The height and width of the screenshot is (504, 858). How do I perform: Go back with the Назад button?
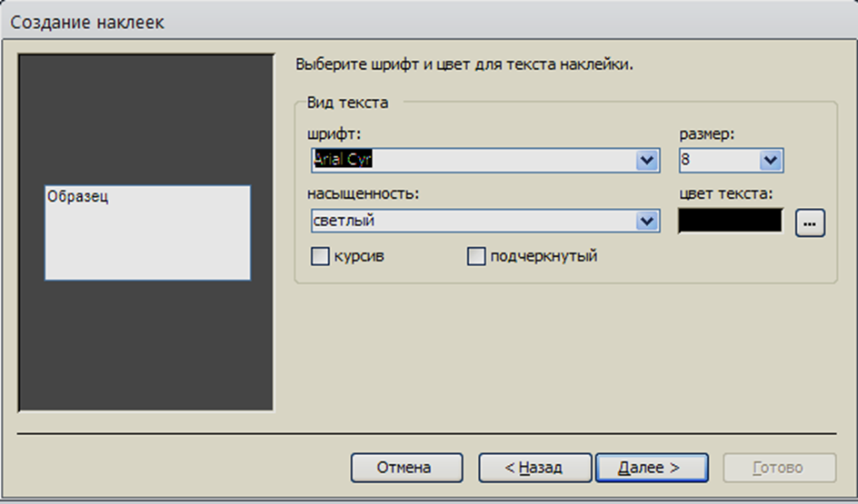534,468
